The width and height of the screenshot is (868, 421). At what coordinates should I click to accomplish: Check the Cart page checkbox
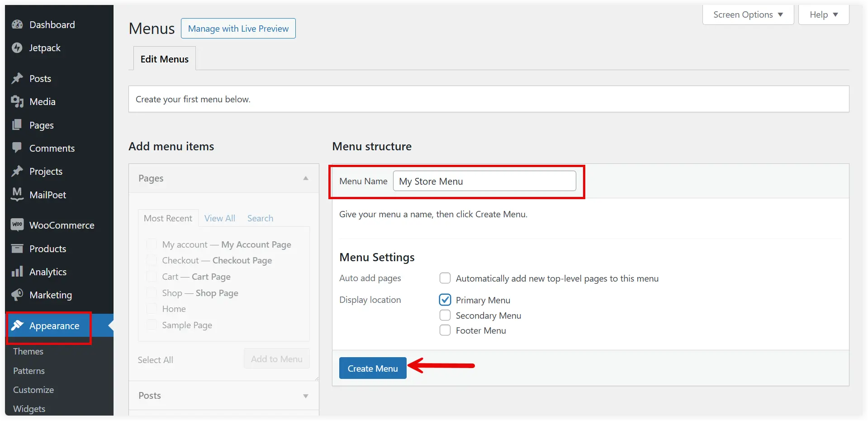152,277
